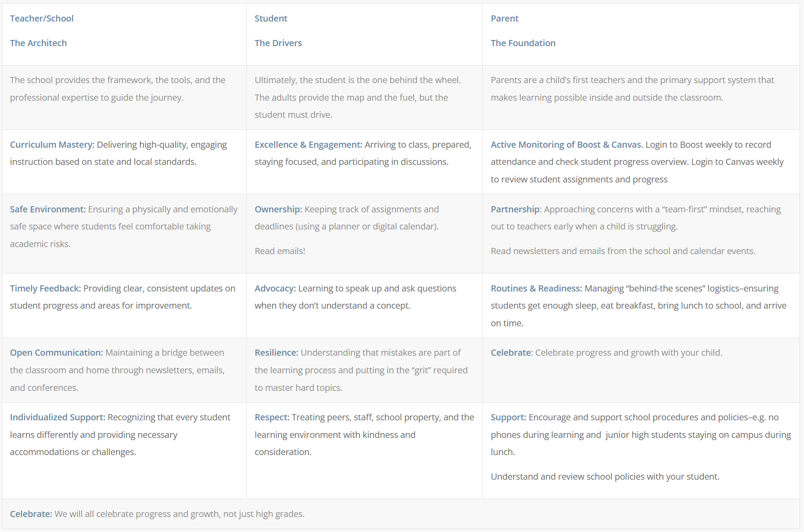The width and height of the screenshot is (804, 532).
Task: Click the Celebrate label in bottom row
Action: (31, 514)
